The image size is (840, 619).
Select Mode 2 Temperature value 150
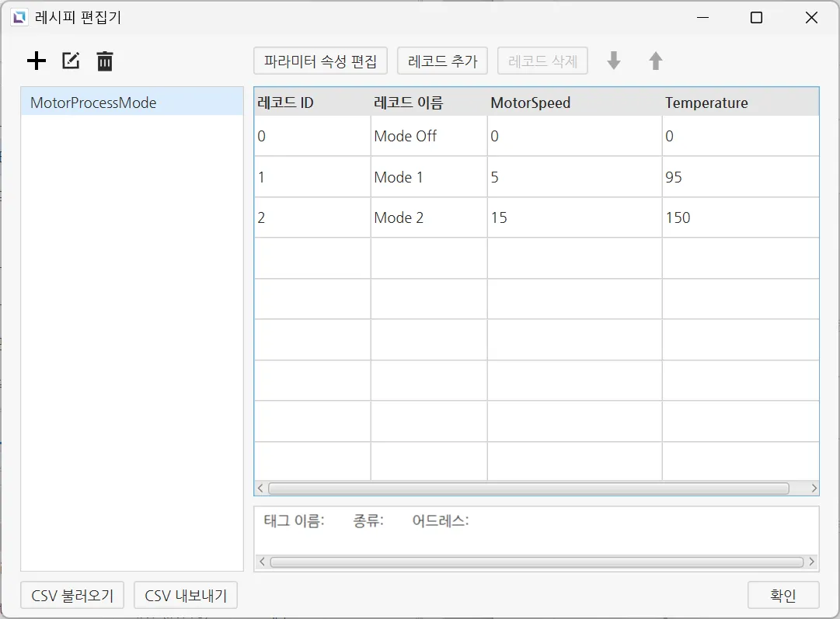click(740, 217)
